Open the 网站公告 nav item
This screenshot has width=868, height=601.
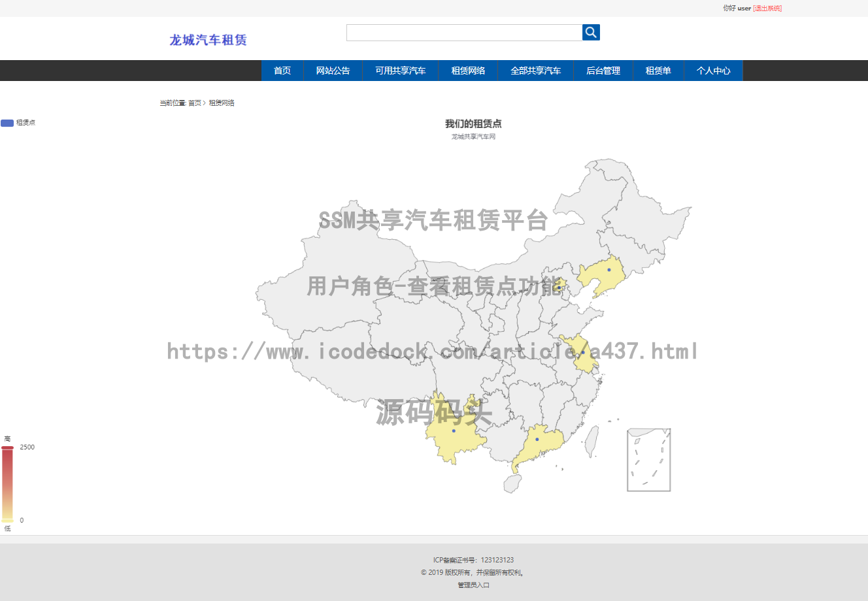tap(333, 71)
